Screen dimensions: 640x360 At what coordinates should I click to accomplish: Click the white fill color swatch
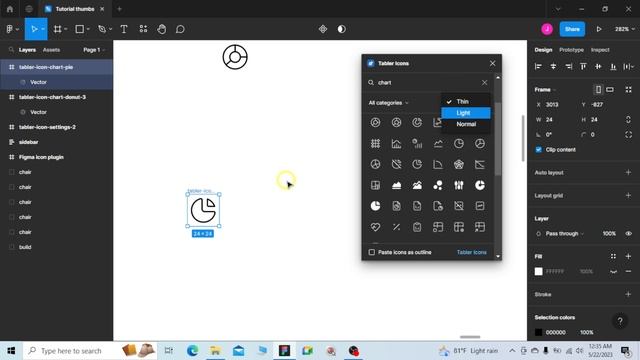(538, 271)
